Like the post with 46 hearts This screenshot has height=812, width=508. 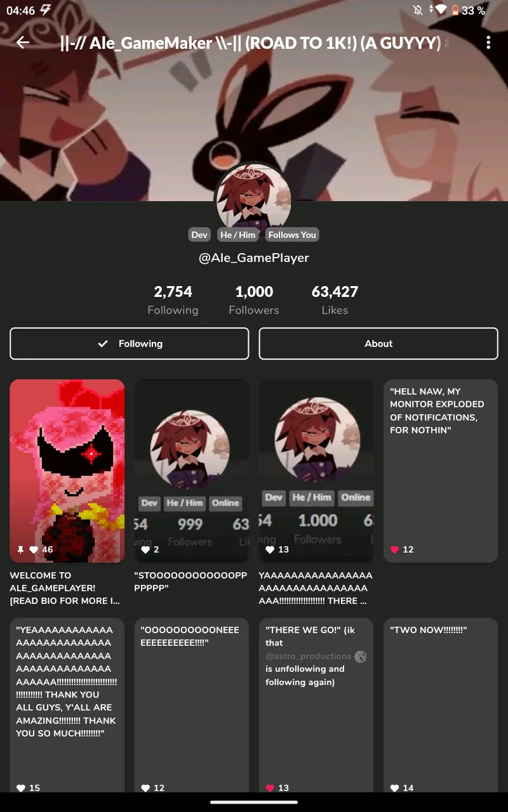[x=34, y=549]
